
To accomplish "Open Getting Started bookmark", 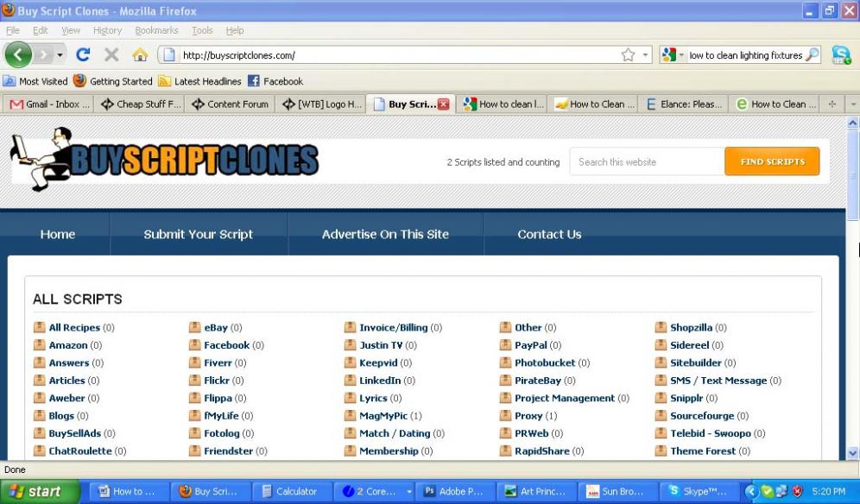I will point(113,81).
